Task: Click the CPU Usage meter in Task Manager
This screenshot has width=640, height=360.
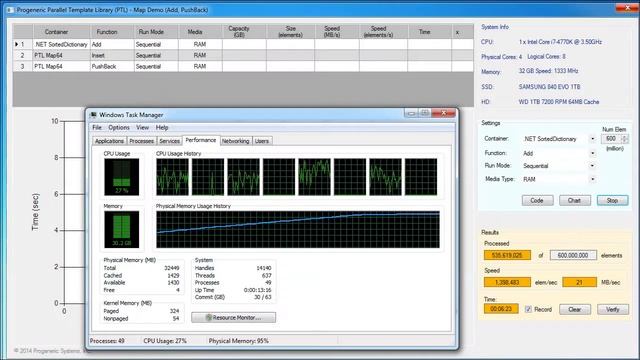Action: pyautogui.click(x=122, y=177)
